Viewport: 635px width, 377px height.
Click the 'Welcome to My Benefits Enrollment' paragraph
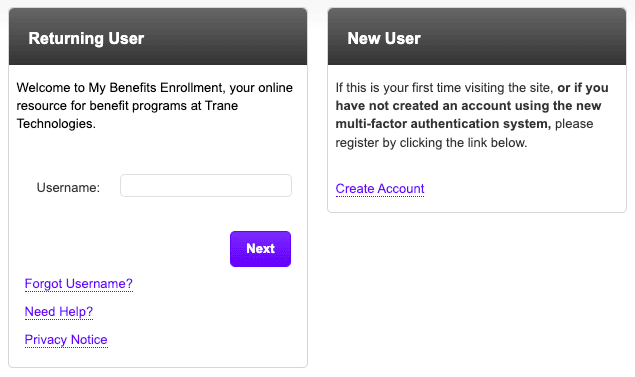tap(154, 105)
